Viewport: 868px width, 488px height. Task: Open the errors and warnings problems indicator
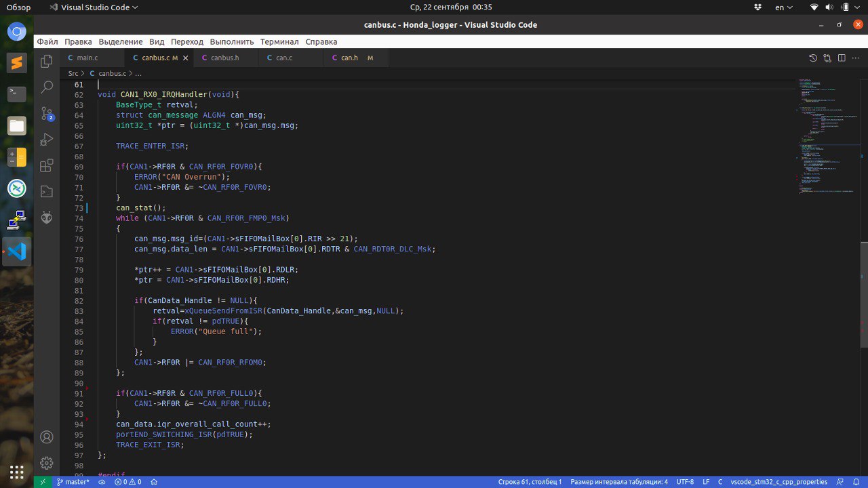click(128, 482)
